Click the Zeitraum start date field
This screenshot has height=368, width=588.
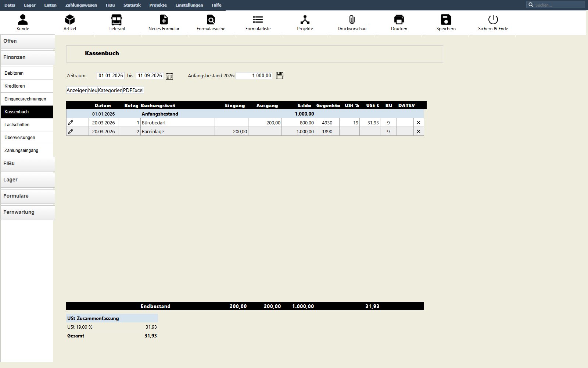tap(111, 75)
